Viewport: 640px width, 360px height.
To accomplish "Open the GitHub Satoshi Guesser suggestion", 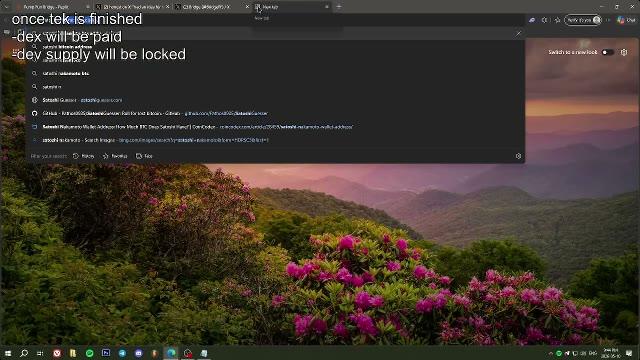I will click(x=275, y=113).
